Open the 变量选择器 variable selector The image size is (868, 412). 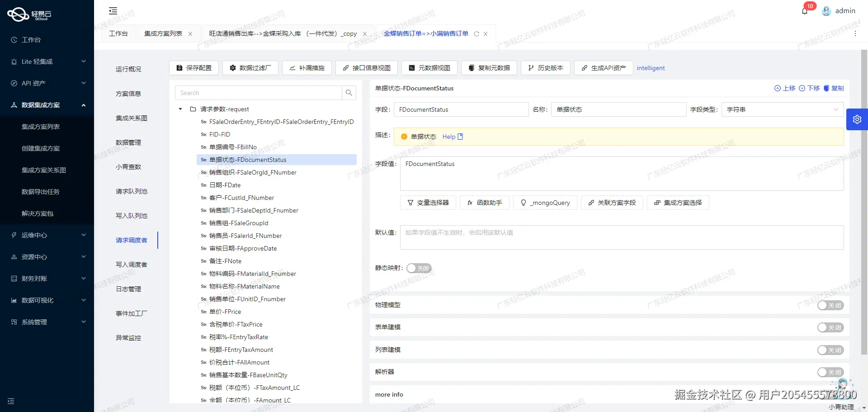tap(428, 203)
